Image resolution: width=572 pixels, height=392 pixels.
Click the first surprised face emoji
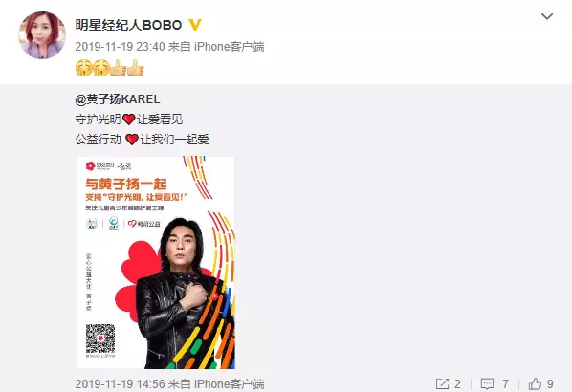point(83,68)
